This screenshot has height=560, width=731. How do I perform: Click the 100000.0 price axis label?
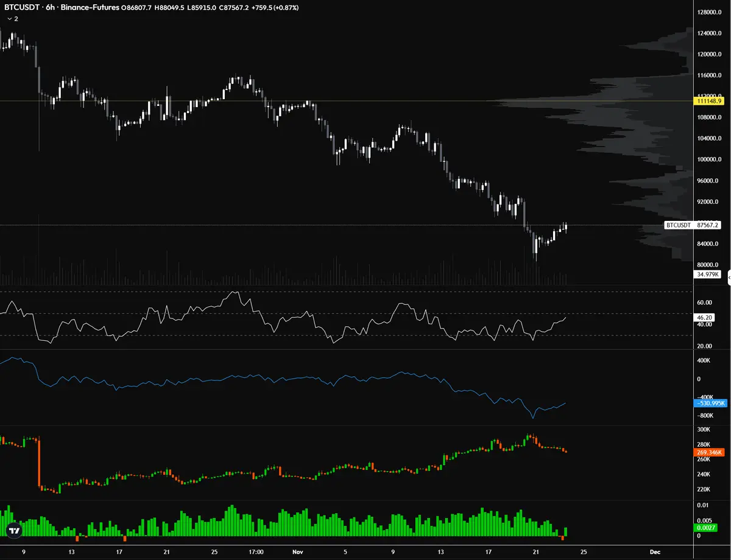(709, 159)
